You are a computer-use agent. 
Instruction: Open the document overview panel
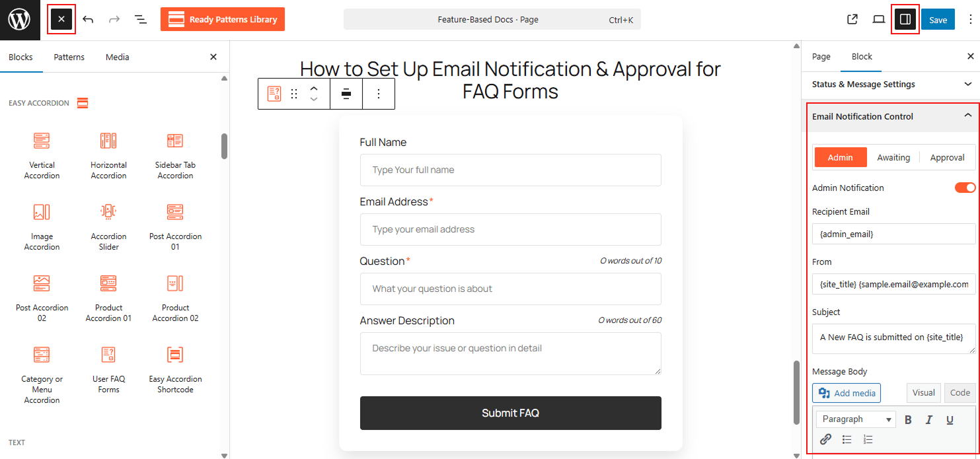point(140,19)
